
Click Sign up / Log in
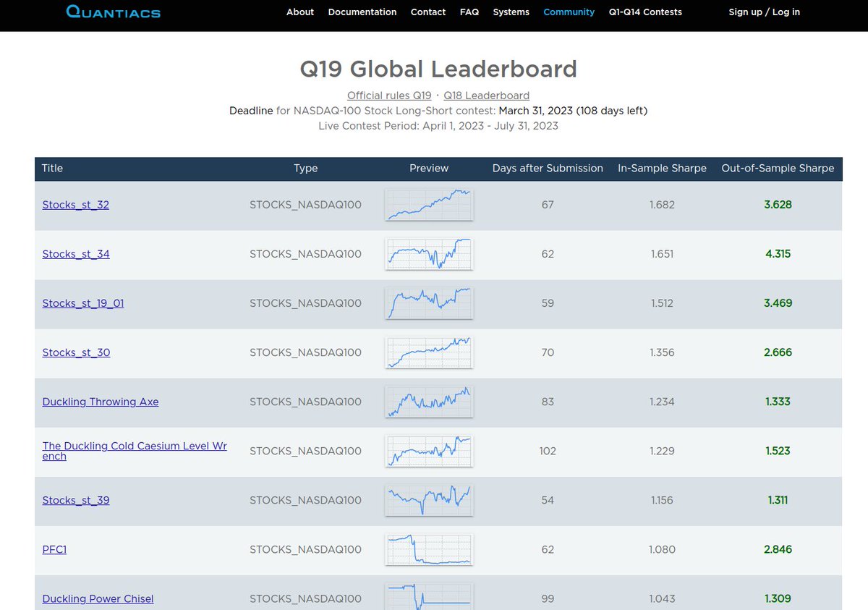tap(765, 12)
